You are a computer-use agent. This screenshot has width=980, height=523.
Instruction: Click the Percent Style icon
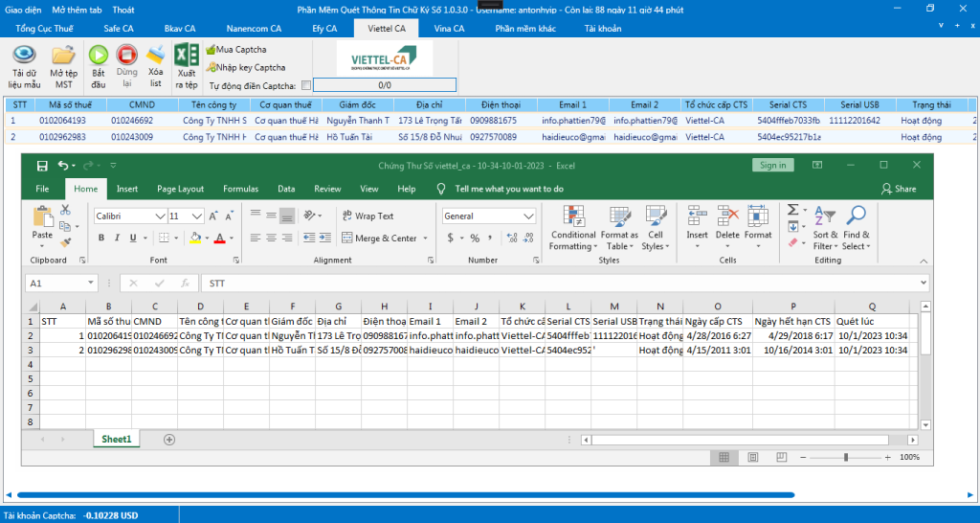coord(475,239)
